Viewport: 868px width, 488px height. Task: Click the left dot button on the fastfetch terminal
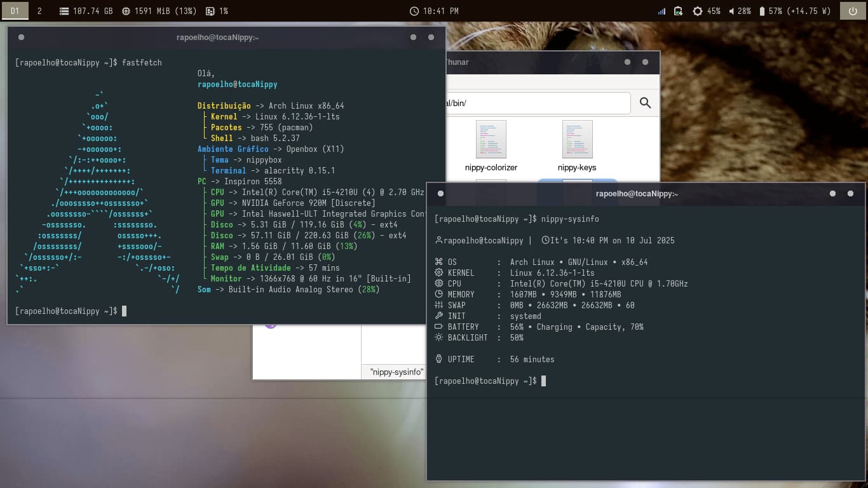[21, 37]
